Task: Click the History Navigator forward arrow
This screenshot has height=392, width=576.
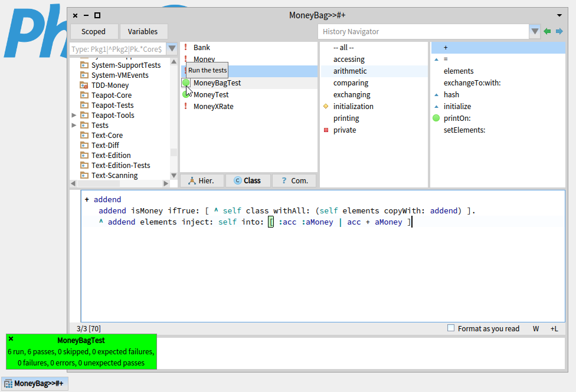Action: pos(559,31)
